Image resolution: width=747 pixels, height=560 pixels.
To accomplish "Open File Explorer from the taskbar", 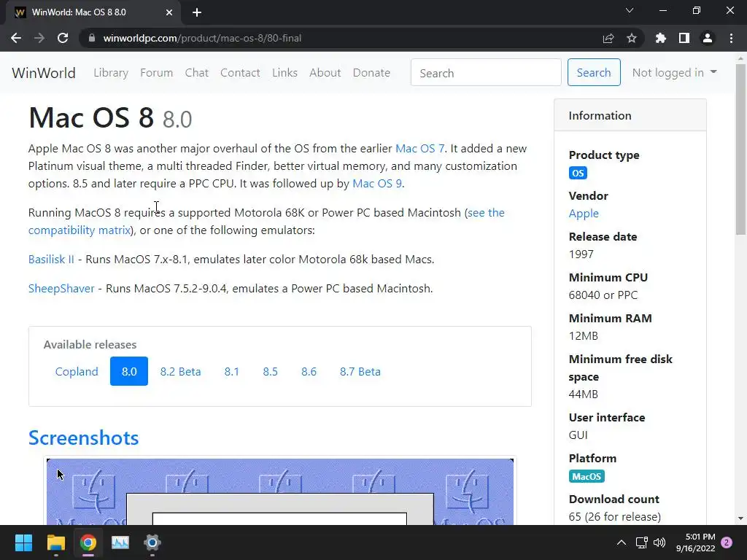I will coord(55,542).
